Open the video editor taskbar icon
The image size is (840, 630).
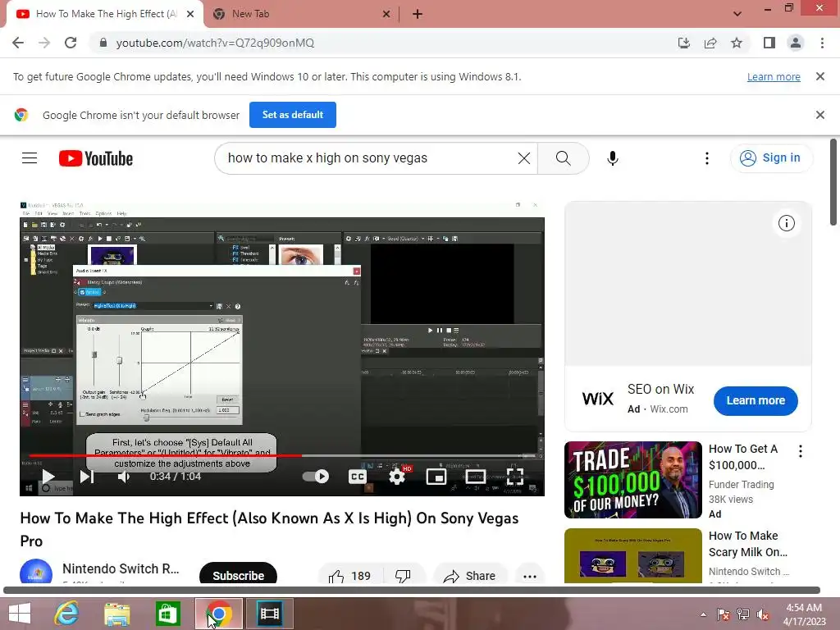pos(269,614)
